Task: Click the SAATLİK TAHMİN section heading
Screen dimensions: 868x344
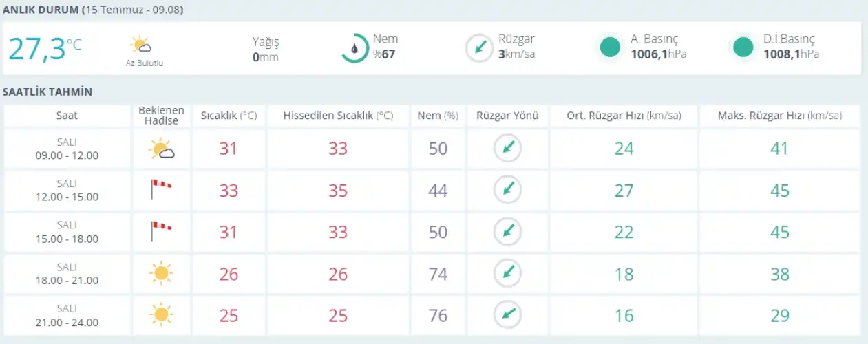Action: 47,92
